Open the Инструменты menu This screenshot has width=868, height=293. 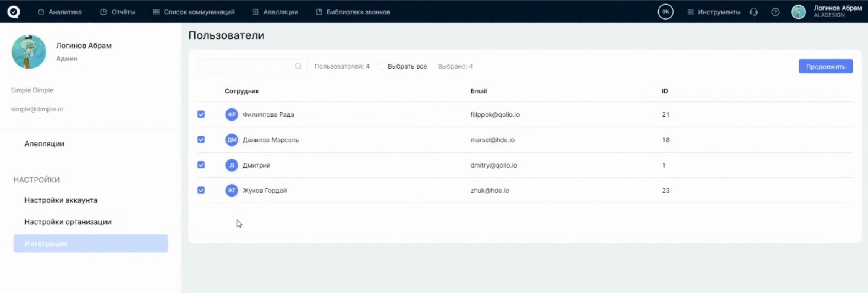(x=714, y=12)
